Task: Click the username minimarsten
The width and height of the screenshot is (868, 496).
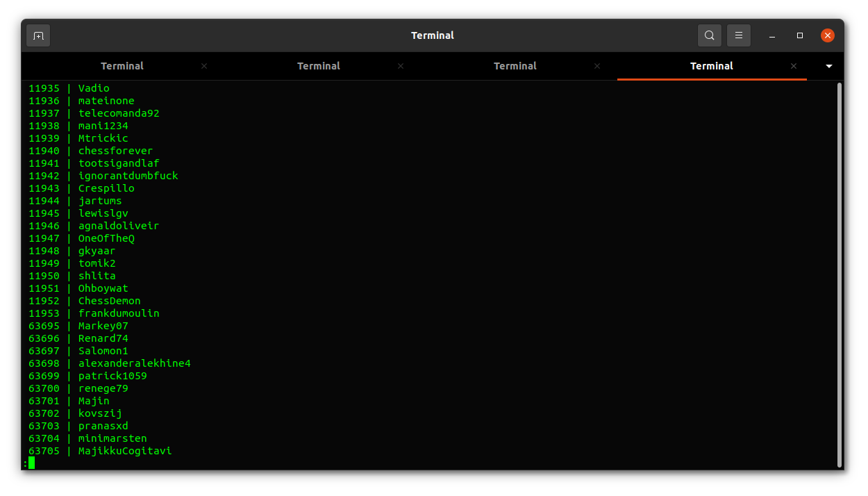Action: pos(112,438)
